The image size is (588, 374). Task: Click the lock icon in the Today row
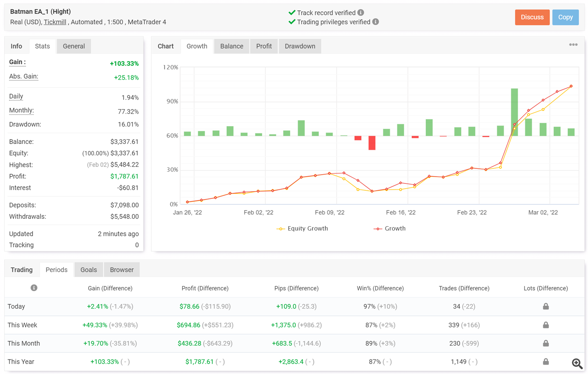coord(546,307)
